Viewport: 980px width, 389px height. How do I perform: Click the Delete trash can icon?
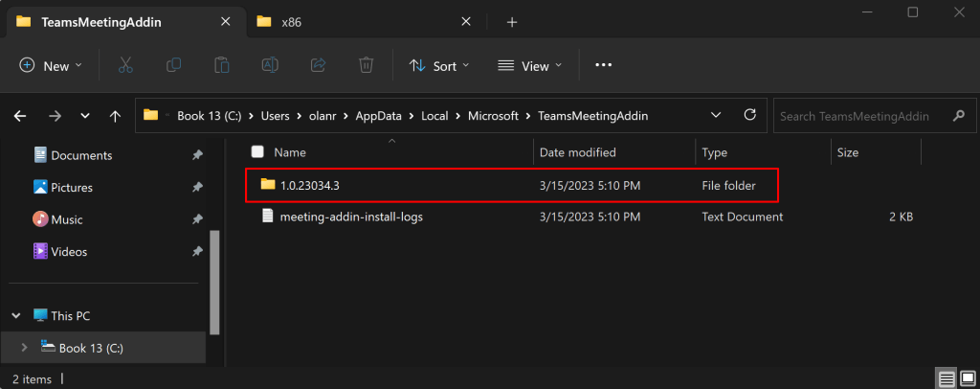(x=366, y=65)
